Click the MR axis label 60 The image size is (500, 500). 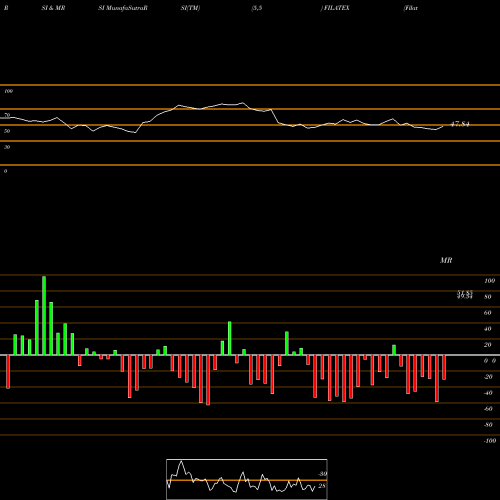pyautogui.click(x=487, y=313)
